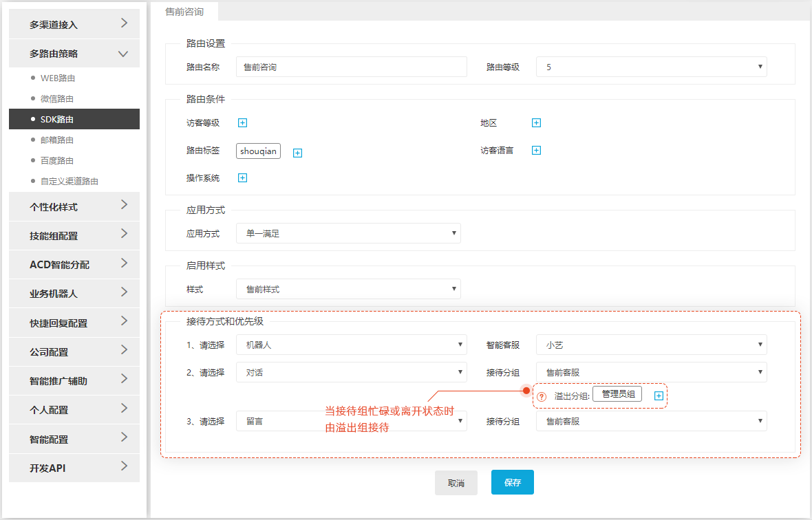Click the 路由名称 input field
Screen dimensions: 812x520
point(352,67)
